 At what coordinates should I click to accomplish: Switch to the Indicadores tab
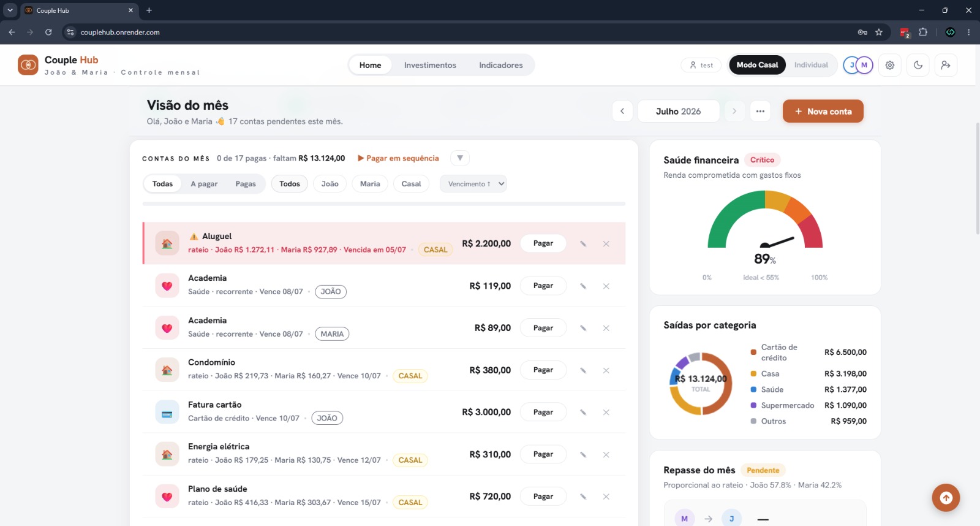coord(501,65)
